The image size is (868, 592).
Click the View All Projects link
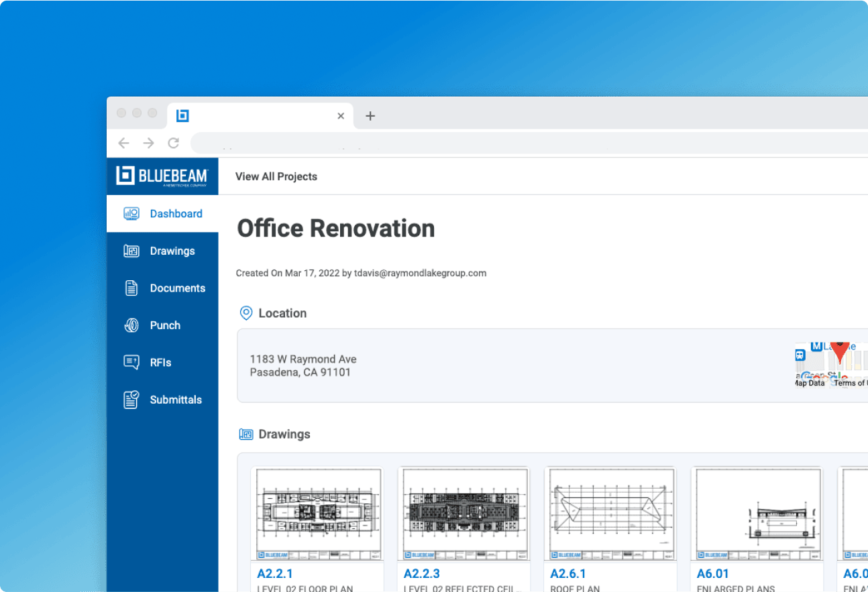276,176
